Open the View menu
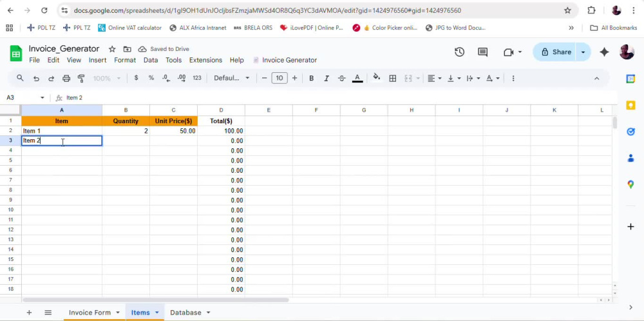 74,60
